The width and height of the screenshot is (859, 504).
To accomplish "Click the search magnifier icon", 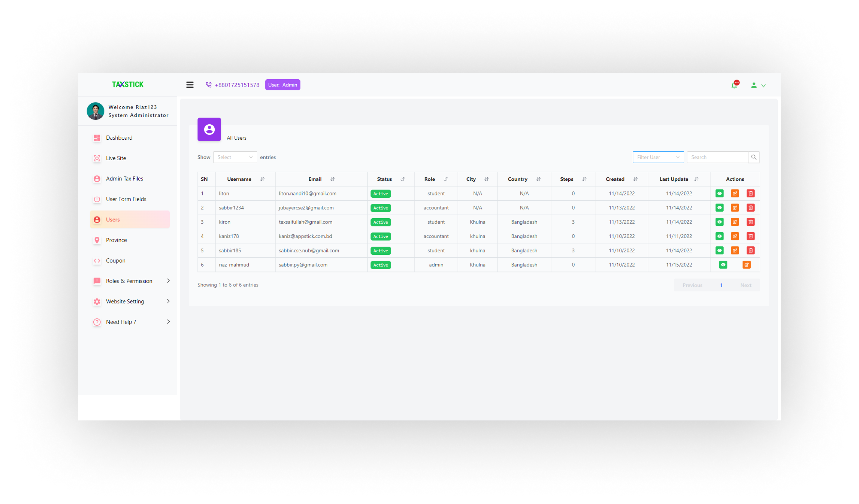I will pyautogui.click(x=754, y=157).
